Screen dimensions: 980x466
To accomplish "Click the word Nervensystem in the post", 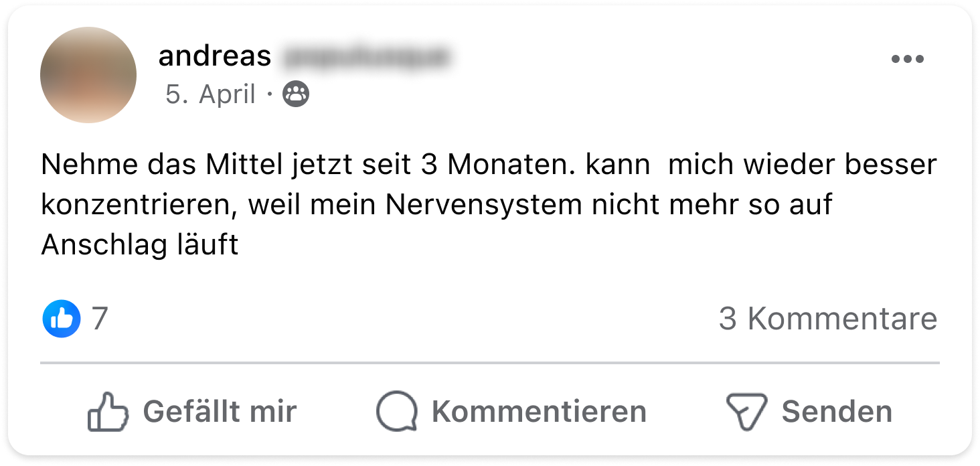I will point(484,205).
